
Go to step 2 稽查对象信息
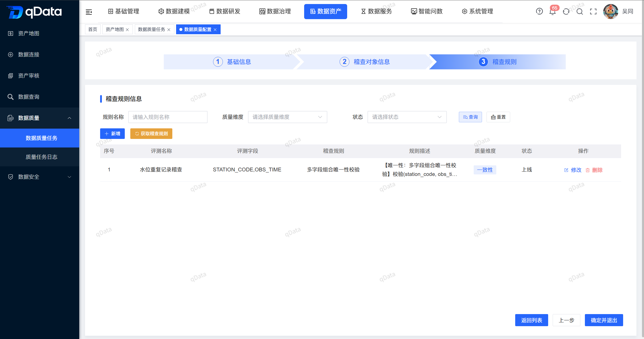pyautogui.click(x=365, y=62)
